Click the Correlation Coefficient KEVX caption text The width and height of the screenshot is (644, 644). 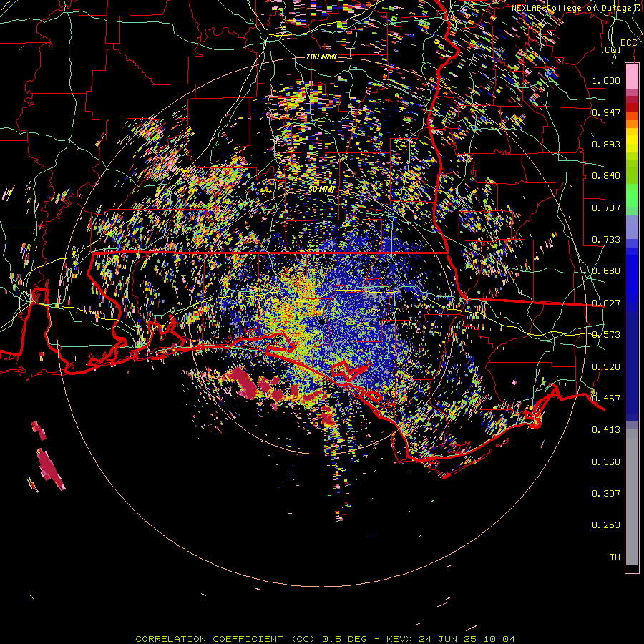[325, 639]
